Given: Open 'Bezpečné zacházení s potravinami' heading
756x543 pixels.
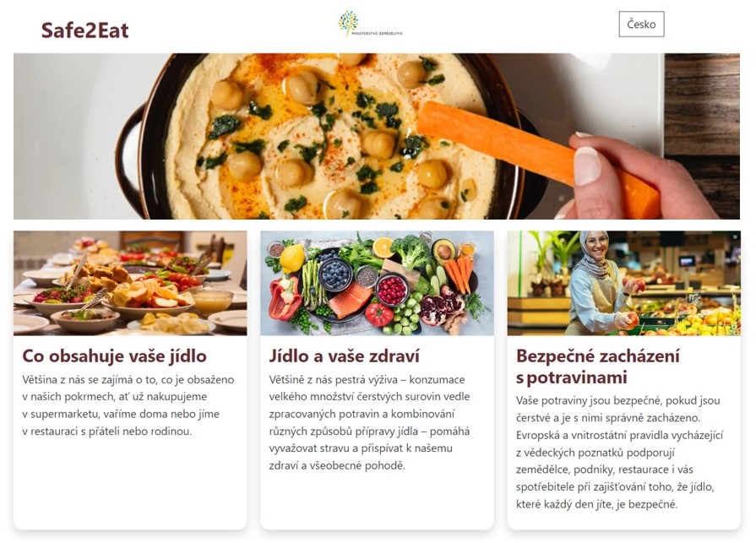Looking at the screenshot, I should (598, 367).
